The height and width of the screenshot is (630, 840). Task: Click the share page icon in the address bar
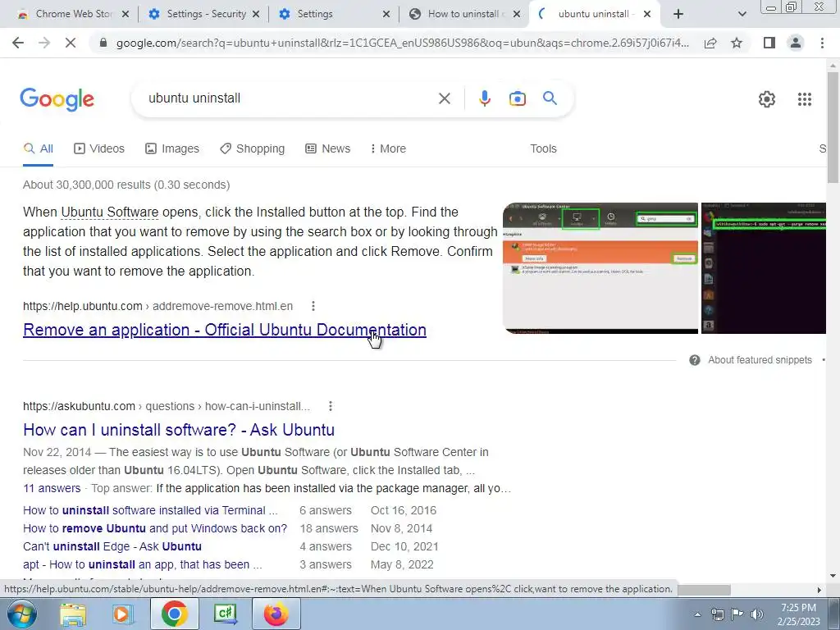pyautogui.click(x=710, y=43)
